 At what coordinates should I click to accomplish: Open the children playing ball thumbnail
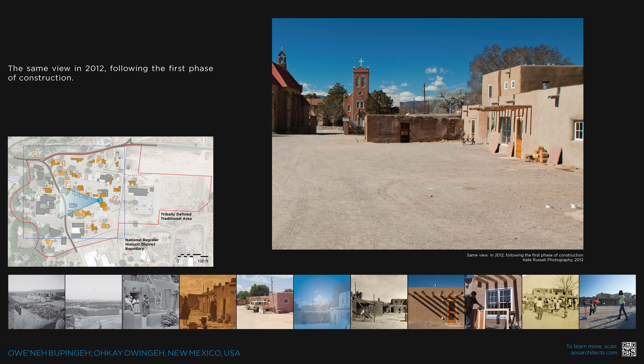608,302
